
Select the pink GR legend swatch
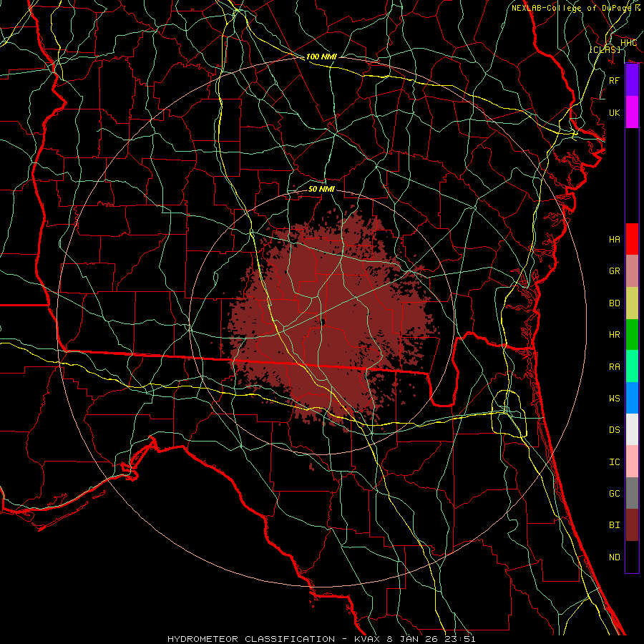tap(632, 271)
